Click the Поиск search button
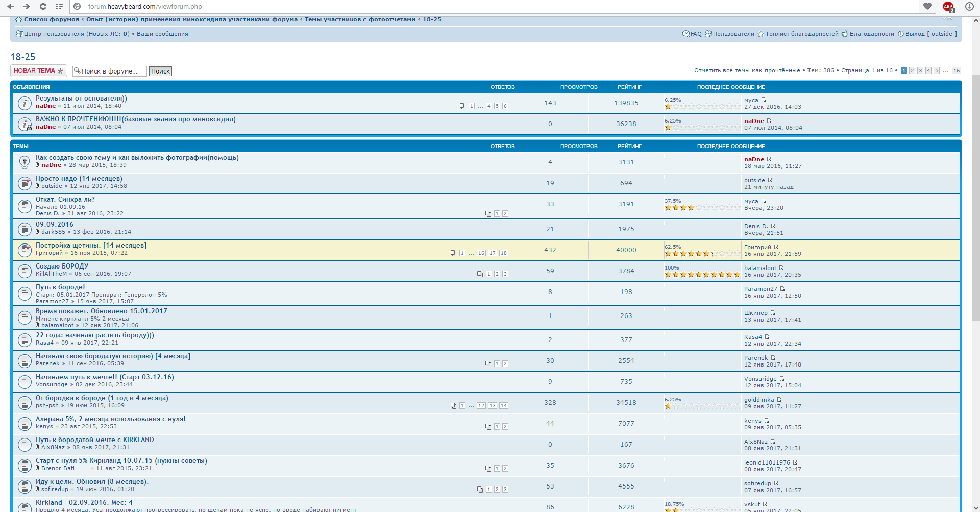The height and width of the screenshot is (512, 980). pos(160,71)
